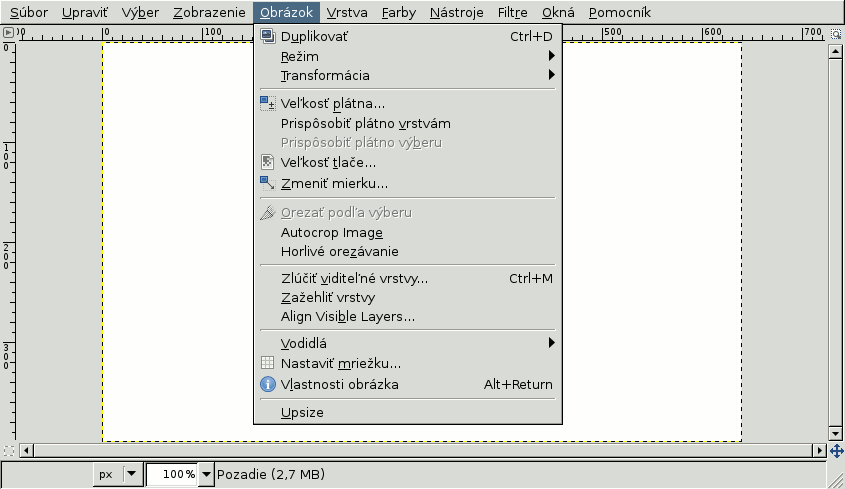Click the Nastaviť mriežku grid icon
845x489 pixels.
point(268,363)
